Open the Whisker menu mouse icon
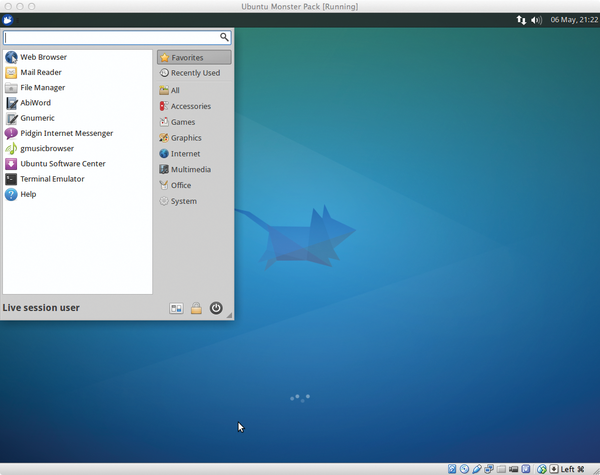The image size is (600, 475). click(7, 20)
